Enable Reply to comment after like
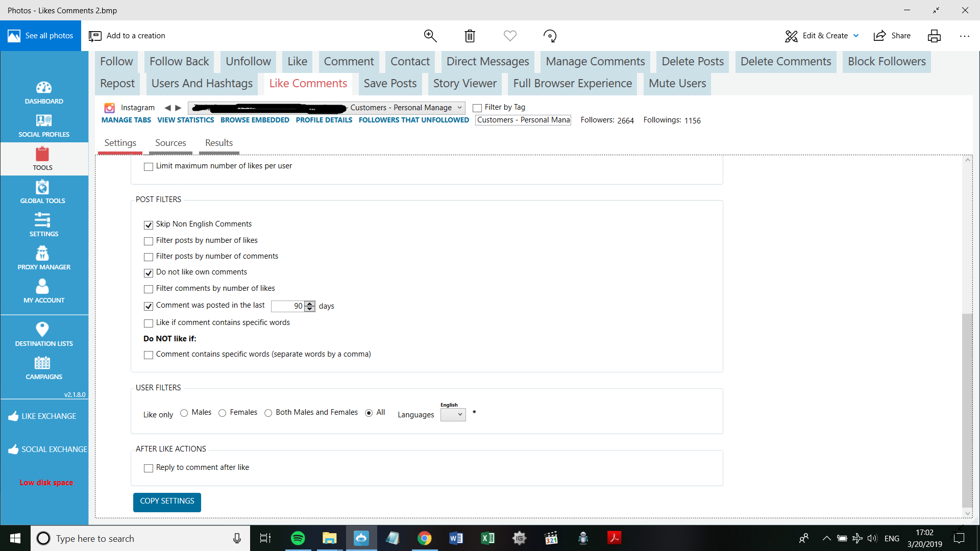 pos(149,468)
